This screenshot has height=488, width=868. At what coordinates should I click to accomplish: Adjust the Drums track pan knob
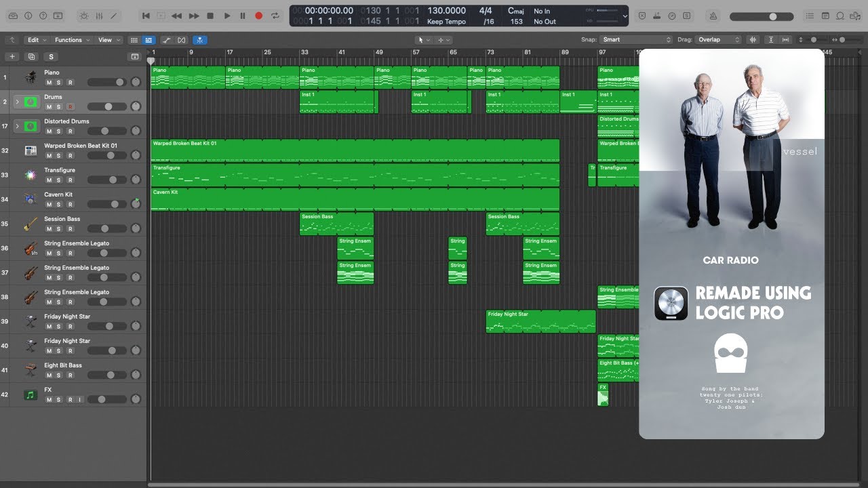tap(136, 106)
